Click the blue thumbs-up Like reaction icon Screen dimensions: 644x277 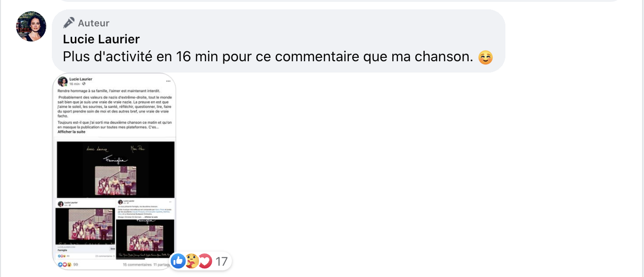[x=178, y=261]
